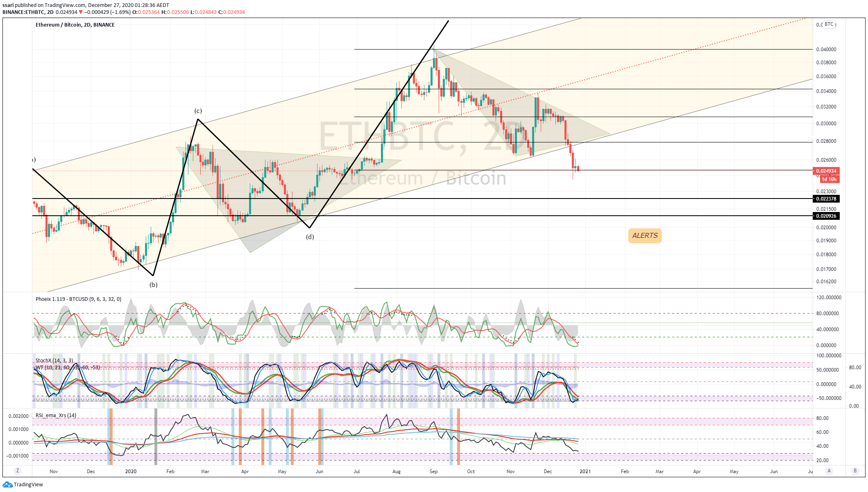Click the Phoeix 1.119 - BTCUSD indicator legend

[78, 299]
